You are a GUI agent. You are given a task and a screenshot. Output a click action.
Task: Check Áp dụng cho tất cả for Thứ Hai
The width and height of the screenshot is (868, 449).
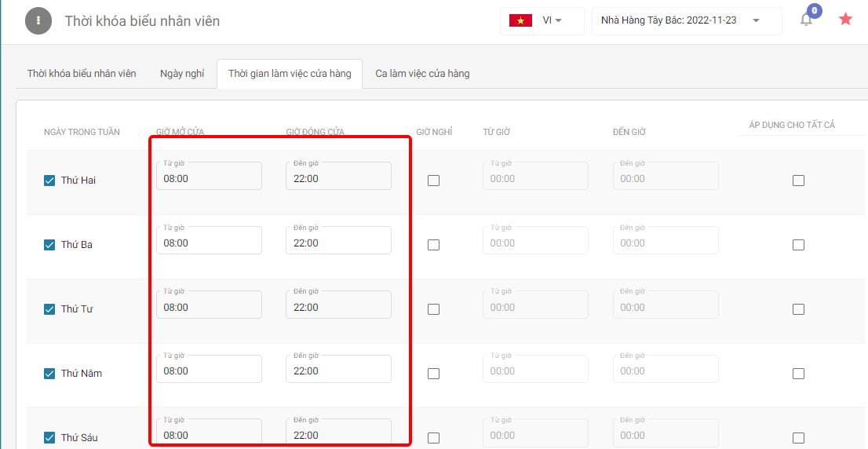click(x=798, y=181)
